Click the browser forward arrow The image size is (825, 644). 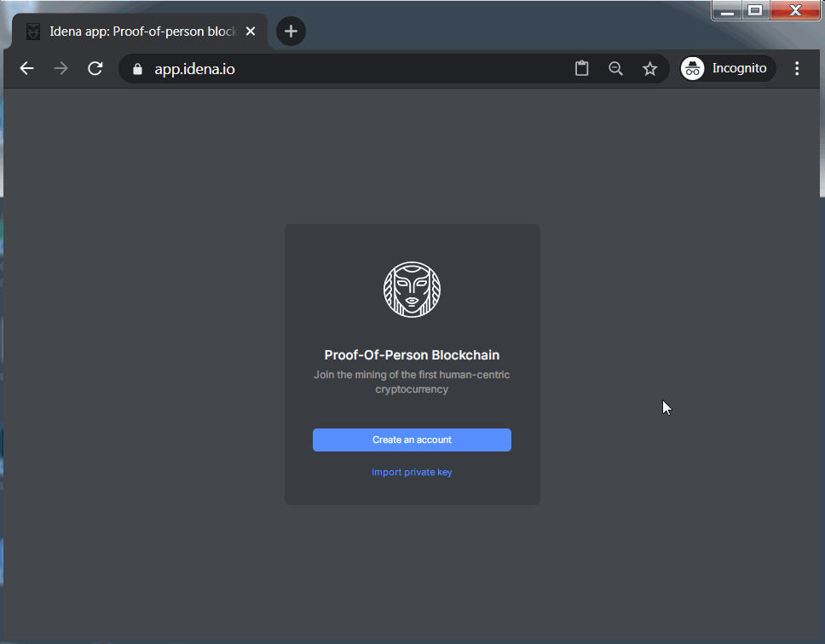tap(61, 68)
